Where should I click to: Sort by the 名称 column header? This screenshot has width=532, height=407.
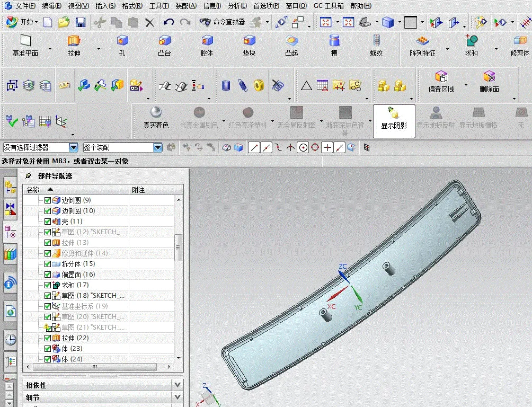pos(76,190)
